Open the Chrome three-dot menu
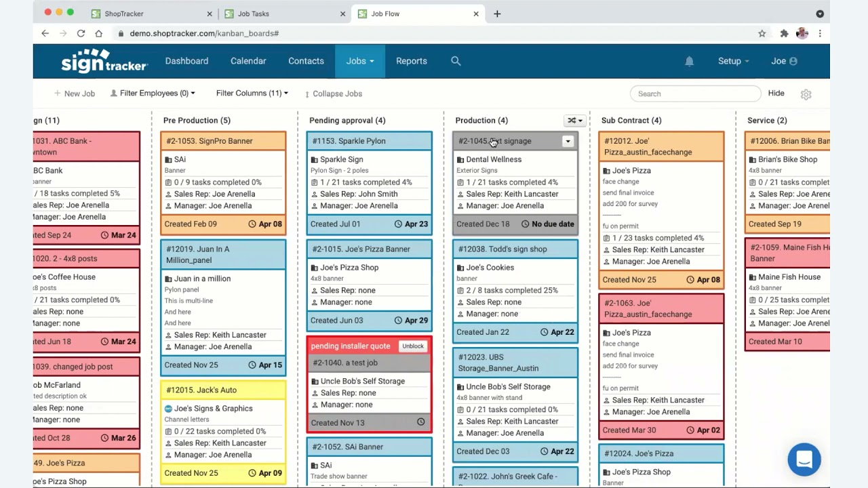 (820, 33)
